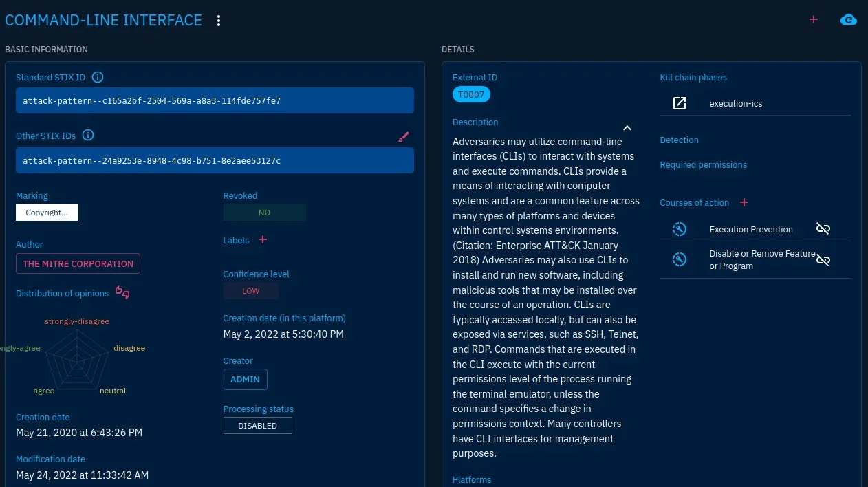Click the pink brush icon for Other STIX IDs
Image resolution: width=868 pixels, height=487 pixels.
point(404,137)
